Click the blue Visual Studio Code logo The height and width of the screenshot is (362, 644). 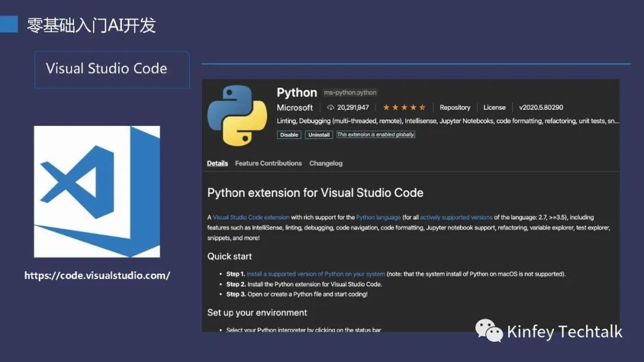coord(97,191)
